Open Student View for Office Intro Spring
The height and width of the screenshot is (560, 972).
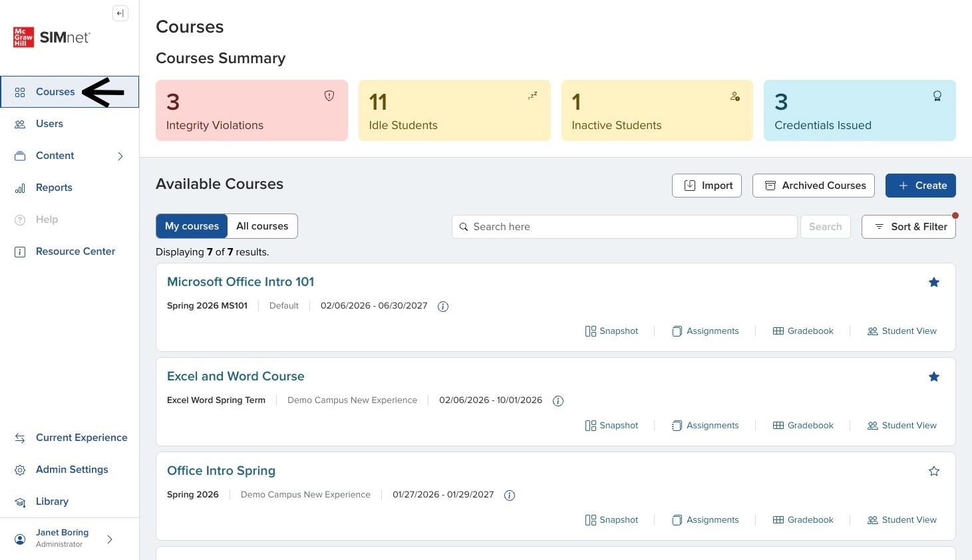click(x=902, y=520)
